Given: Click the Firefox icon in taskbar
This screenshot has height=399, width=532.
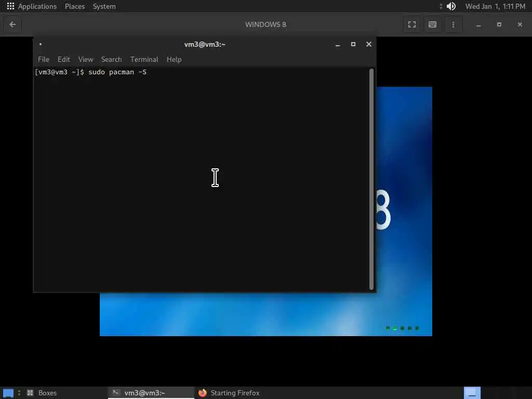Looking at the screenshot, I should pyautogui.click(x=203, y=393).
